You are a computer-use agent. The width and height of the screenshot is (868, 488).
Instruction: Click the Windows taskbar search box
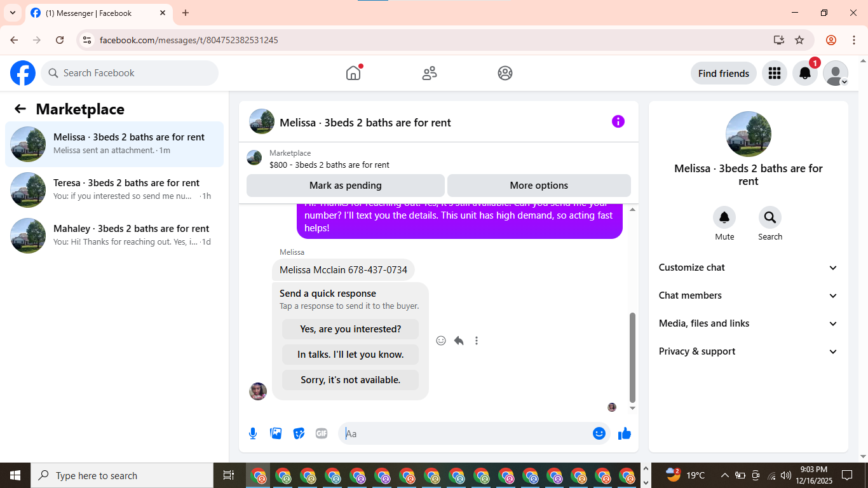coord(122,475)
